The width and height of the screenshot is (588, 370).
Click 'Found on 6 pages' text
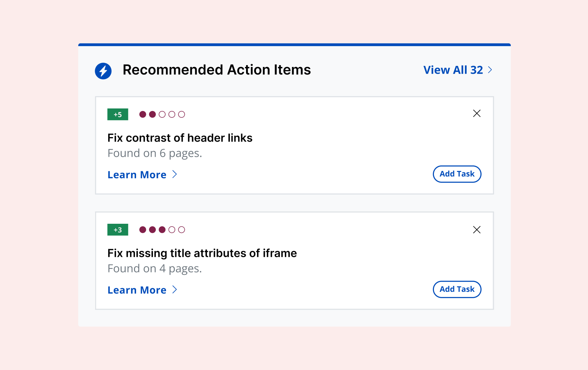click(x=154, y=153)
